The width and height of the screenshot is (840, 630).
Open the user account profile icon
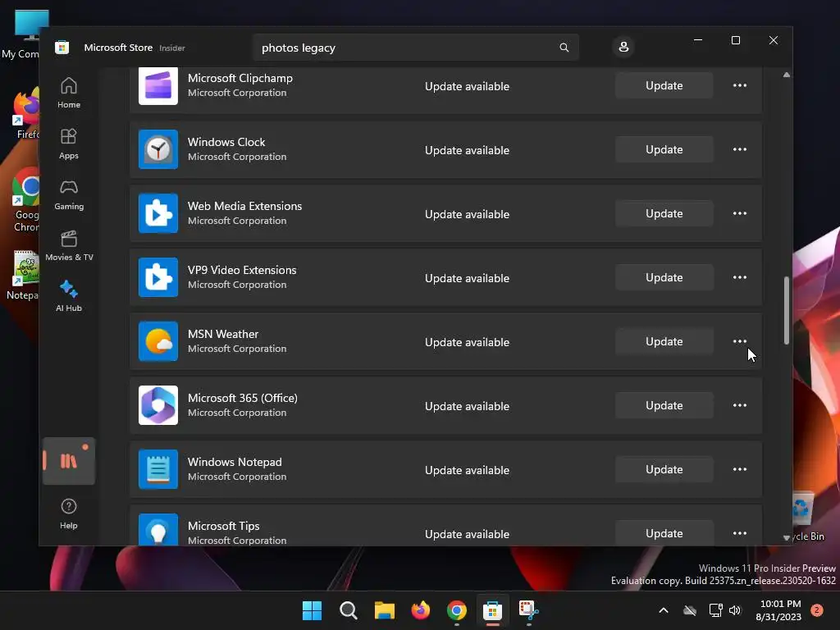click(623, 47)
